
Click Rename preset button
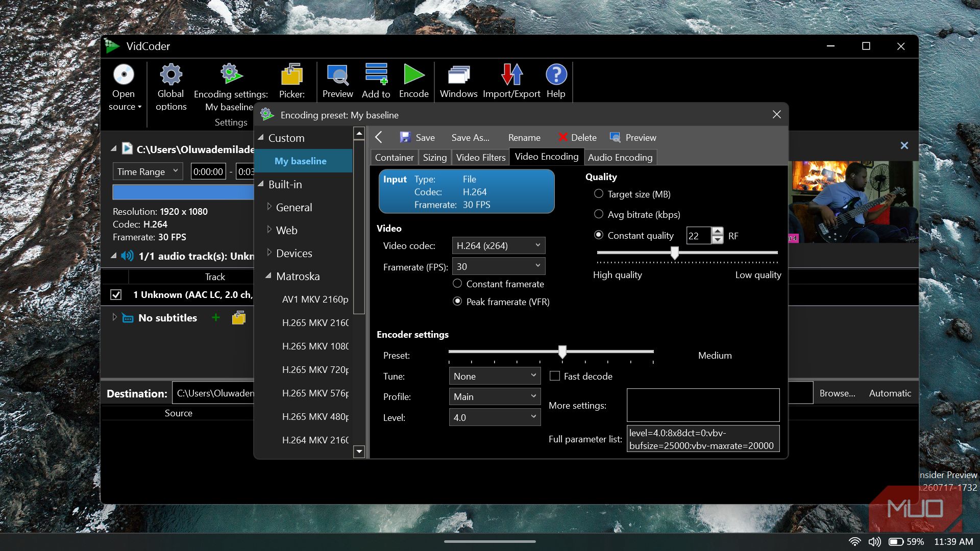coord(524,137)
